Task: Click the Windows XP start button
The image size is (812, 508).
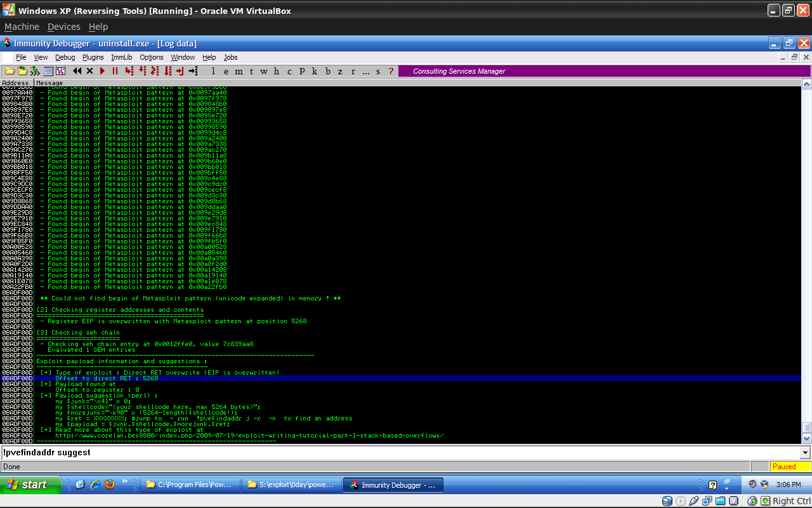Action: [30, 485]
